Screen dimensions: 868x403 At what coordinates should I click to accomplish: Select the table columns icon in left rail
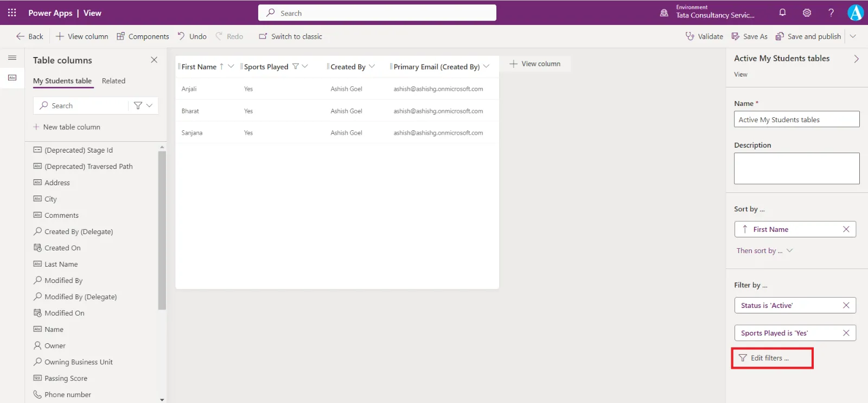coord(12,78)
